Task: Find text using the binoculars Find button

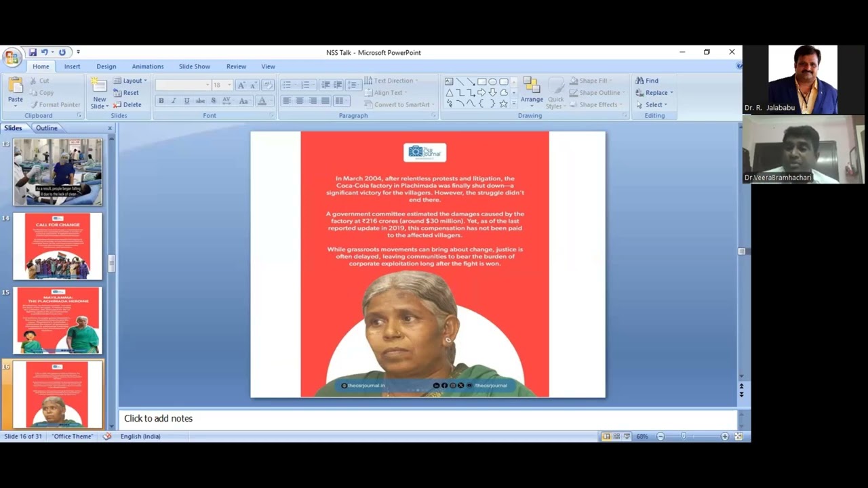Action: tap(647, 81)
